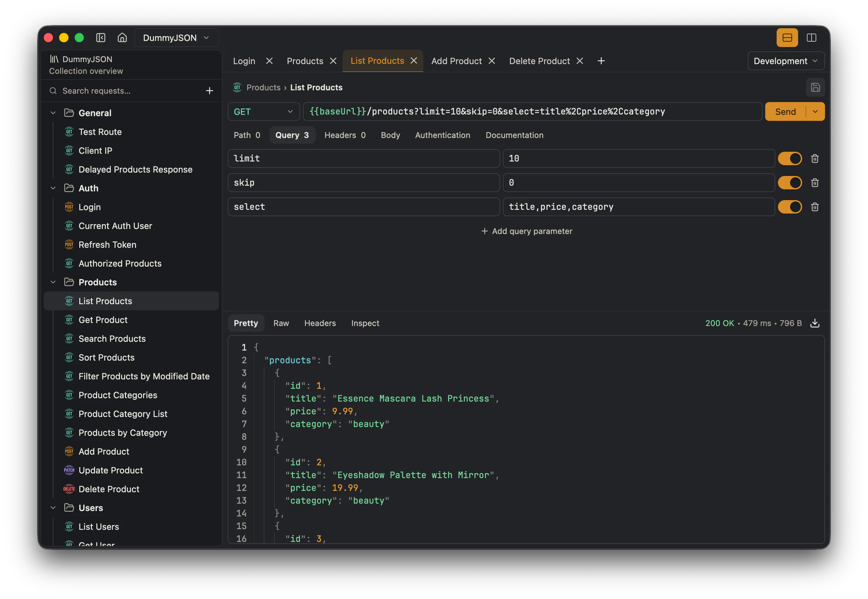Collapse the General folder
Image resolution: width=868 pixels, height=599 pixels.
(53, 113)
